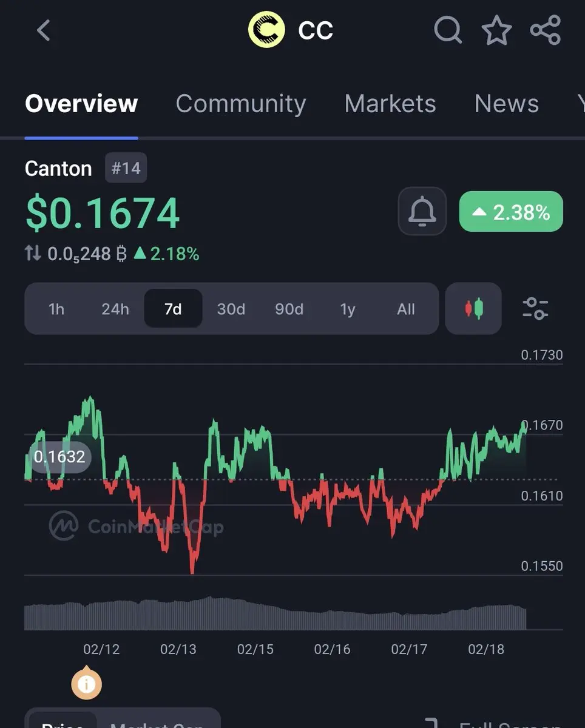This screenshot has height=728, width=585.
Task: Tap the #14 rank badge
Action: (126, 167)
